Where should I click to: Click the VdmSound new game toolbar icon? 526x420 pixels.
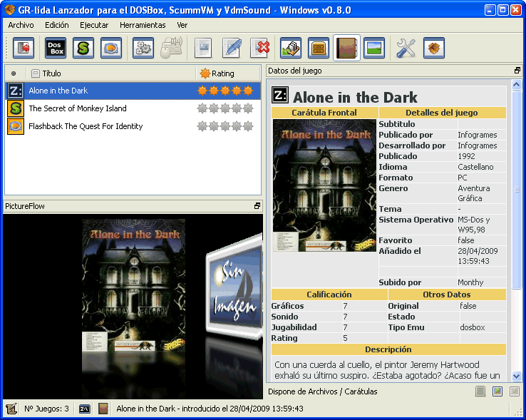111,48
